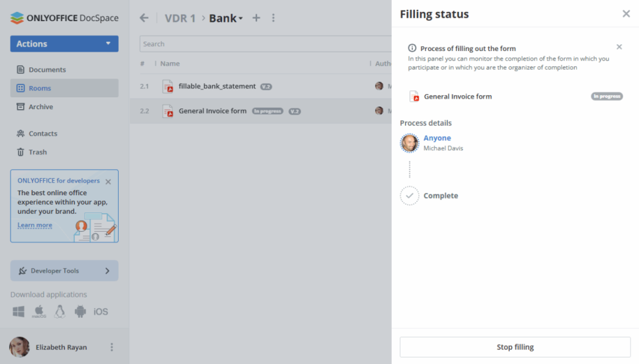Download the Android application
Screen dimensions: 639x364
click(80, 311)
